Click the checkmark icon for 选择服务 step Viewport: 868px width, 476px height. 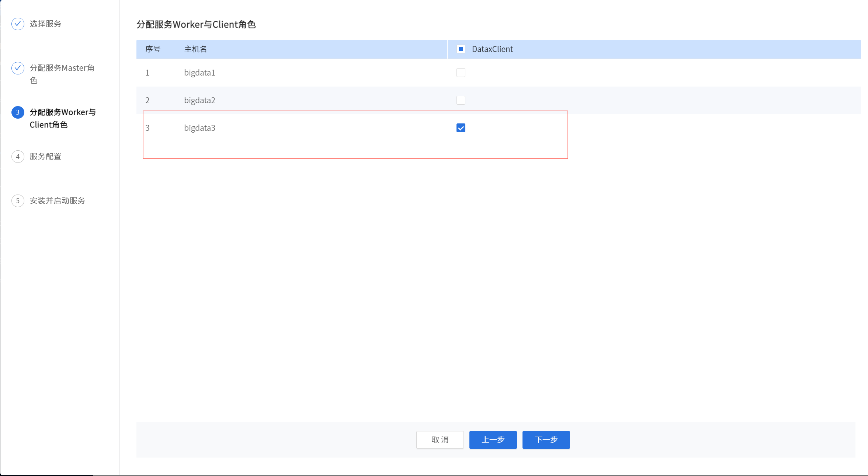[18, 24]
